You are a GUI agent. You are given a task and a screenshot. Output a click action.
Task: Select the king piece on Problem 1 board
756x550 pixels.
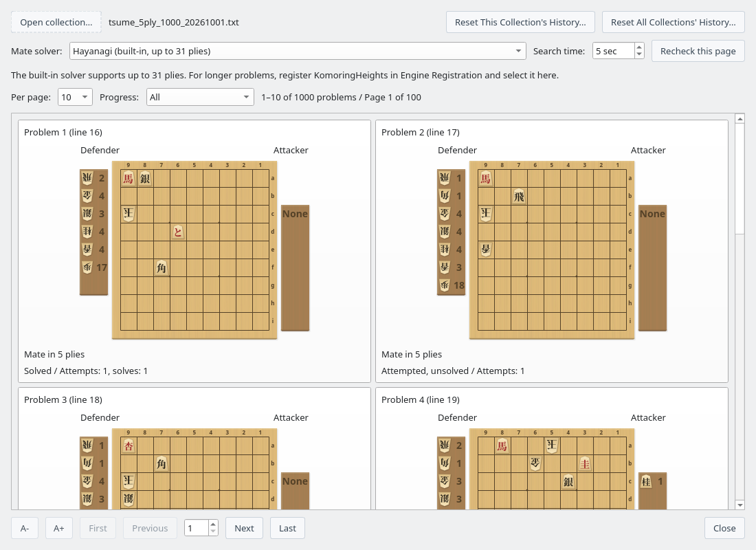click(x=129, y=213)
